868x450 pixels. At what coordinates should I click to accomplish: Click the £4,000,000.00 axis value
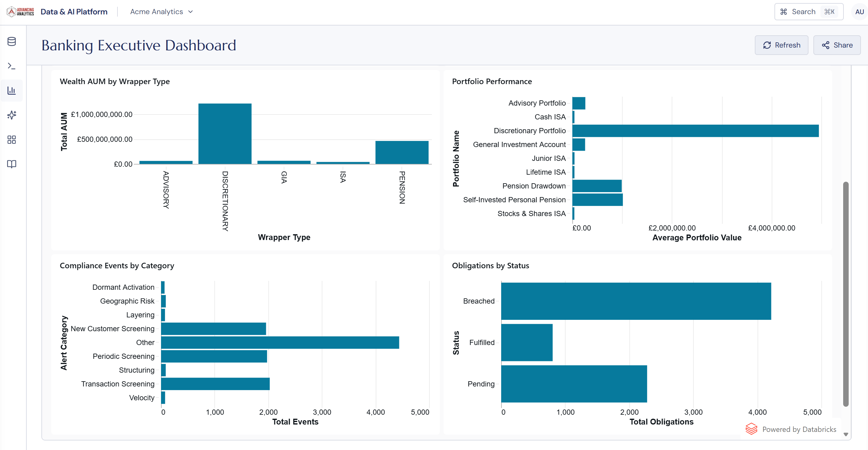point(772,228)
